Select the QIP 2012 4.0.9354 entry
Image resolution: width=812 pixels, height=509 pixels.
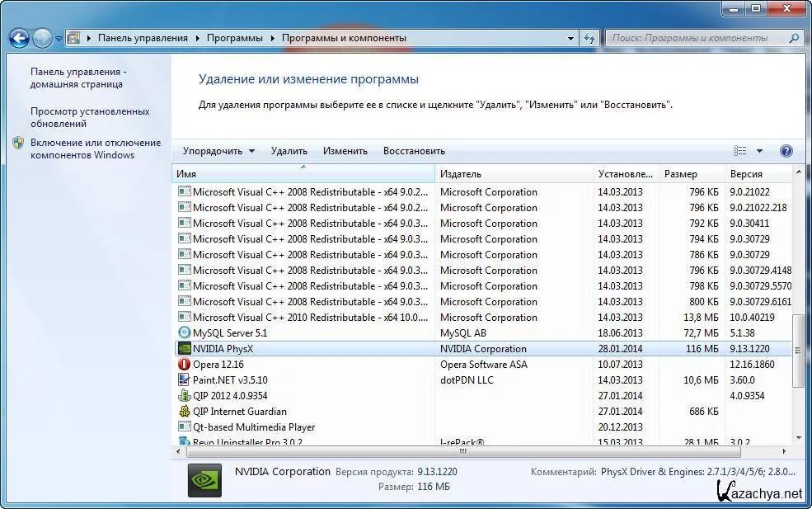[230, 395]
